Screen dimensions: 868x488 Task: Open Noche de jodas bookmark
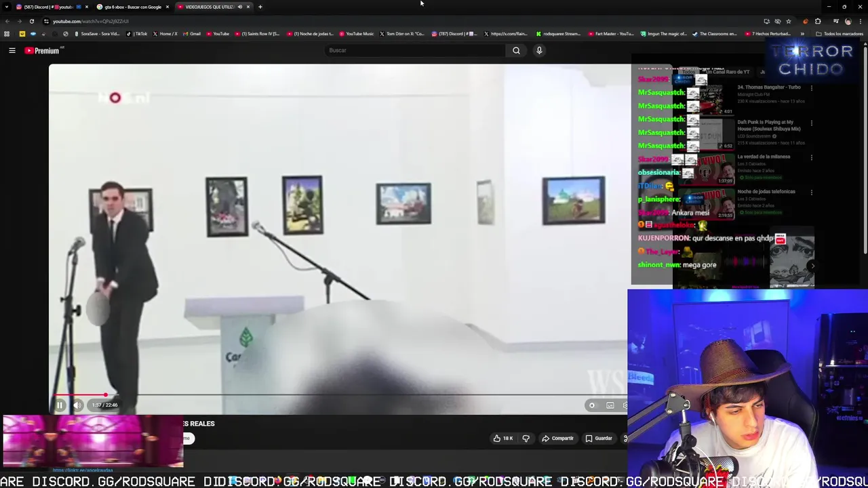pos(310,34)
